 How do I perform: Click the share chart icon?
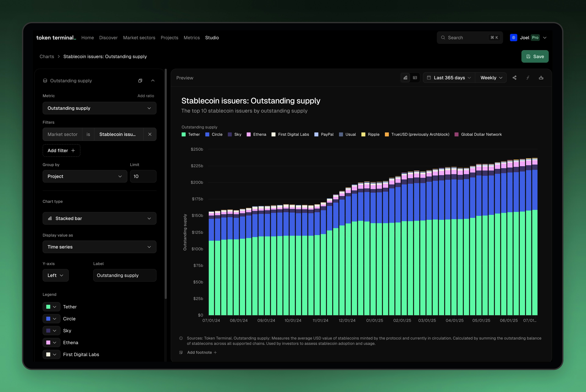514,78
